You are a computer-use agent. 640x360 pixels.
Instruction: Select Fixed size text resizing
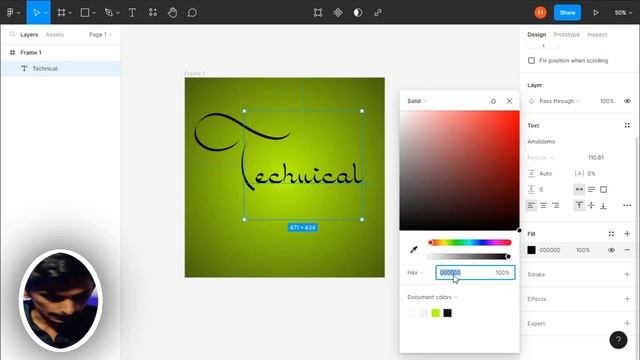tap(603, 189)
